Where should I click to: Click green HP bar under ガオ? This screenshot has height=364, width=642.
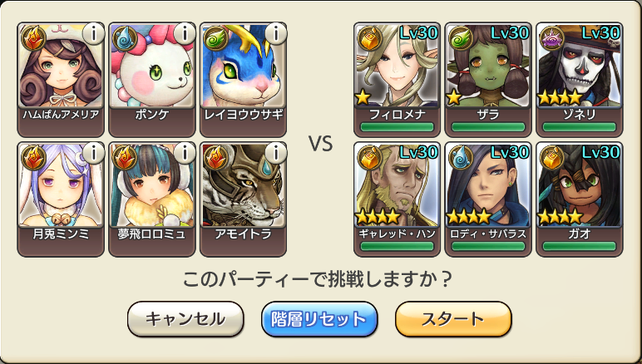coord(580,246)
